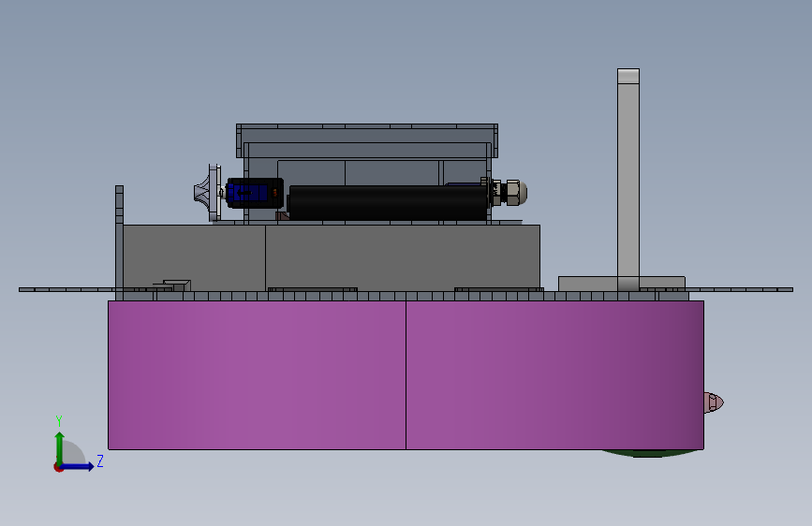
Task: Click the green Y axis arrow of triad
Action: coord(60,447)
